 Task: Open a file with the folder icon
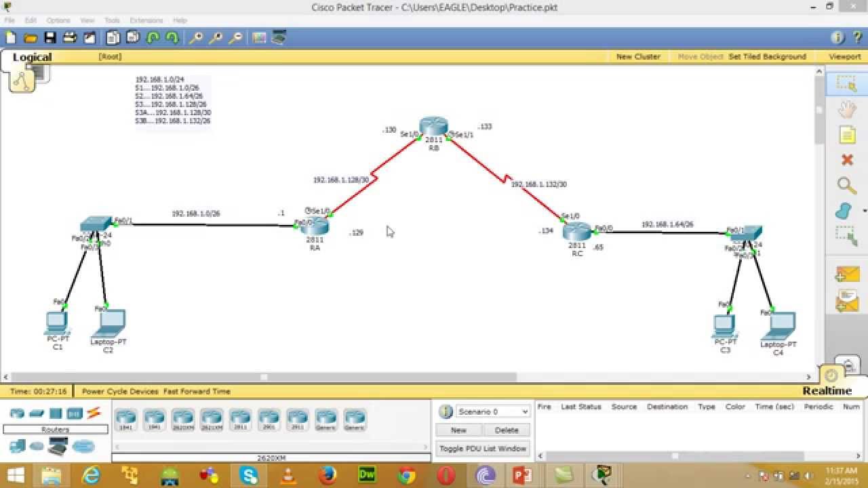pyautogui.click(x=30, y=38)
